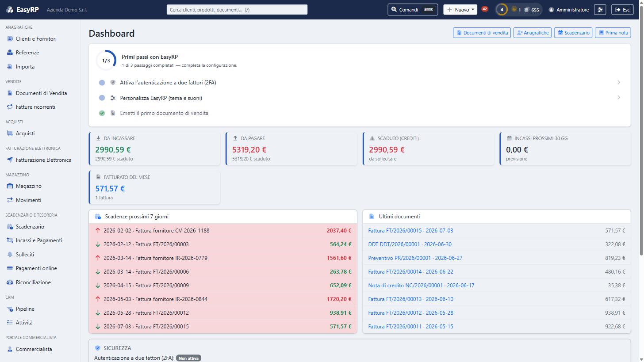Screen dimensions: 644x362
Task: Click the Attività checklist icon
Action: [x=10, y=323]
